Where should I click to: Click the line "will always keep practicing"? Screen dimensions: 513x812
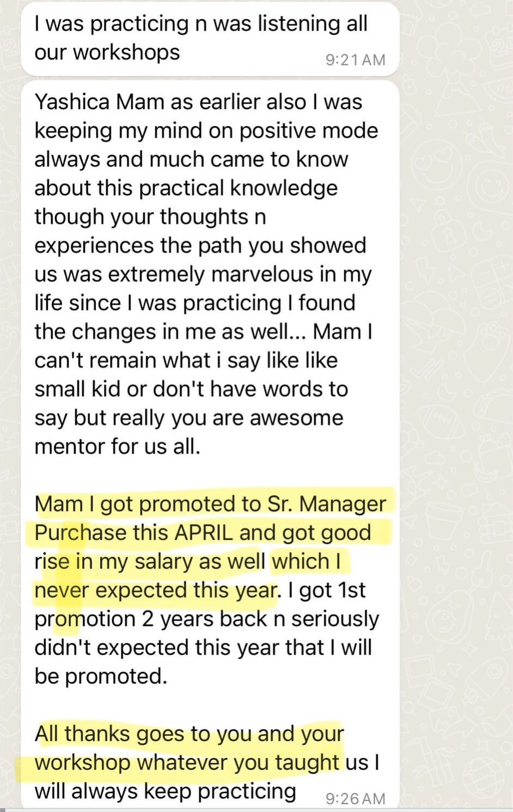(x=165, y=791)
